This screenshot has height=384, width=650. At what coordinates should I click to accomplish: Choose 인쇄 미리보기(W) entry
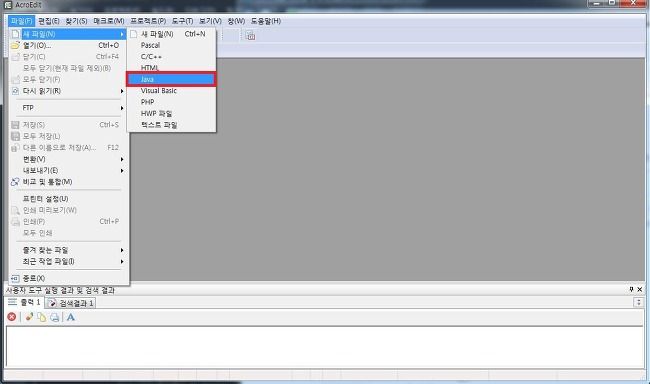coord(68,210)
